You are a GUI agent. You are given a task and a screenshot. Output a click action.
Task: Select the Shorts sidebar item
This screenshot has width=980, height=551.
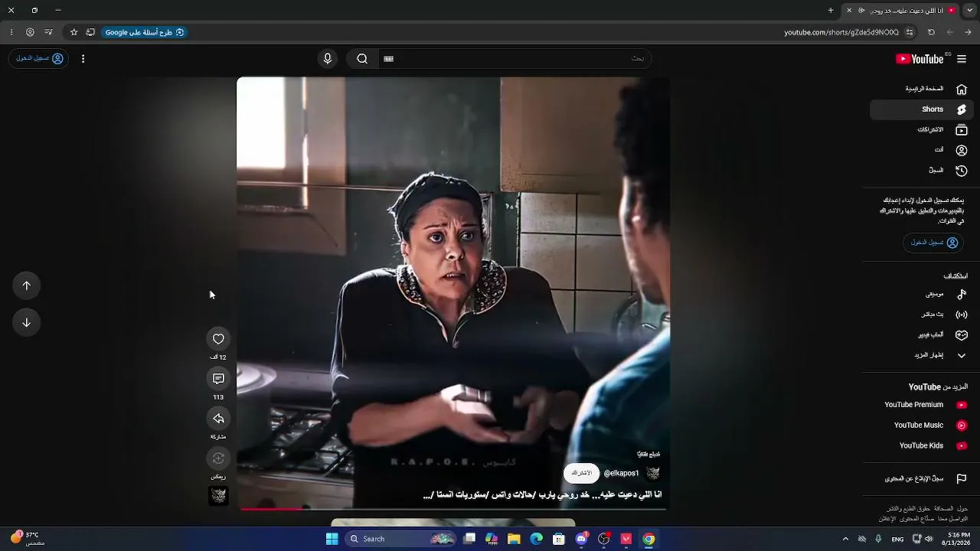point(922,109)
